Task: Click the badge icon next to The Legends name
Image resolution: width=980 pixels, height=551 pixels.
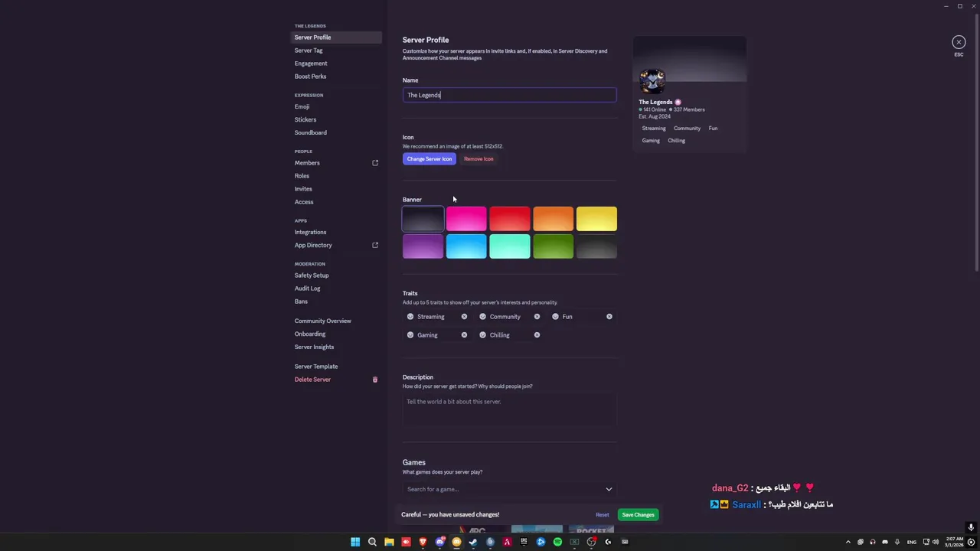Action: (678, 102)
